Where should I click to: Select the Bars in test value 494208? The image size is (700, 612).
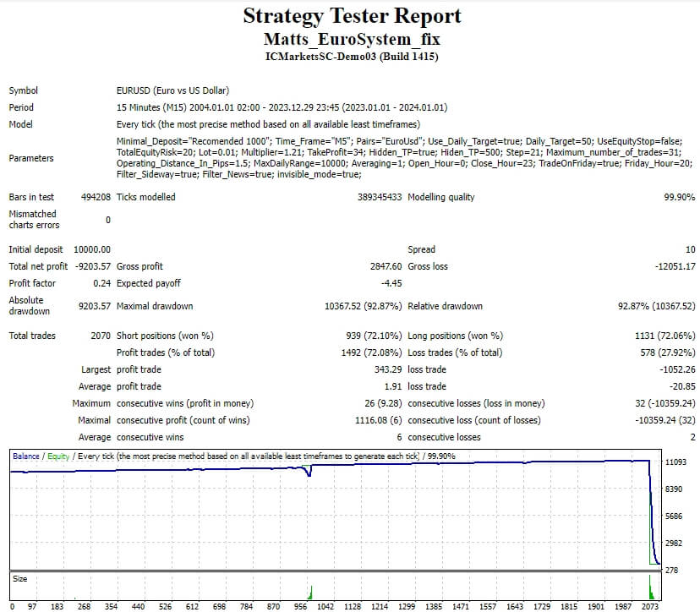click(x=95, y=197)
